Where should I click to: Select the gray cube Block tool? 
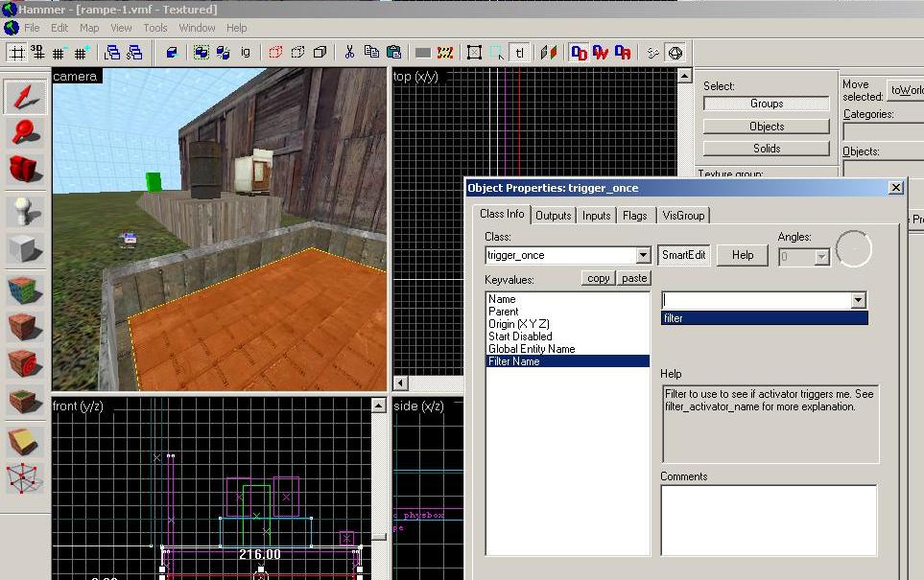(25, 248)
